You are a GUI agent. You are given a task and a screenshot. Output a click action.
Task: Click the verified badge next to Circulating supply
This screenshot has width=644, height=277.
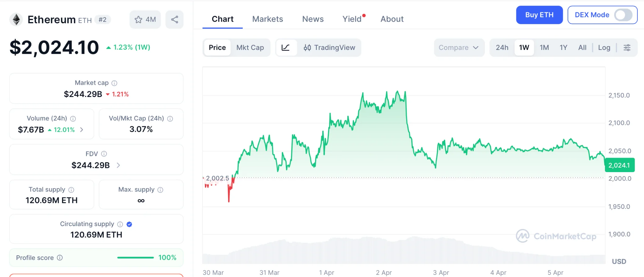pos(129,224)
